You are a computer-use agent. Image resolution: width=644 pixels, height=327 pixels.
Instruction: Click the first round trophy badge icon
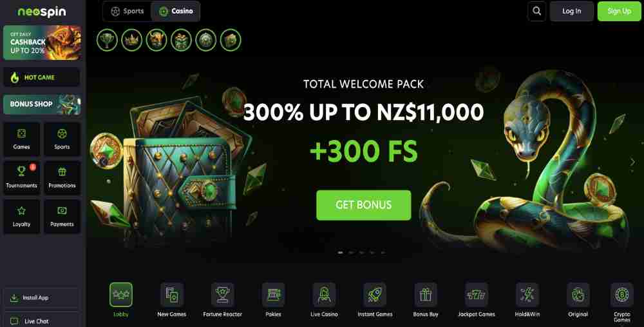(x=107, y=40)
